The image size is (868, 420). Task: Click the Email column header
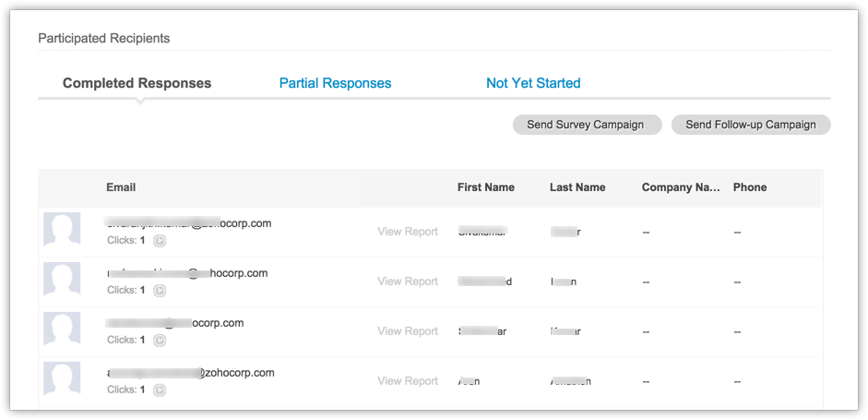[121, 187]
